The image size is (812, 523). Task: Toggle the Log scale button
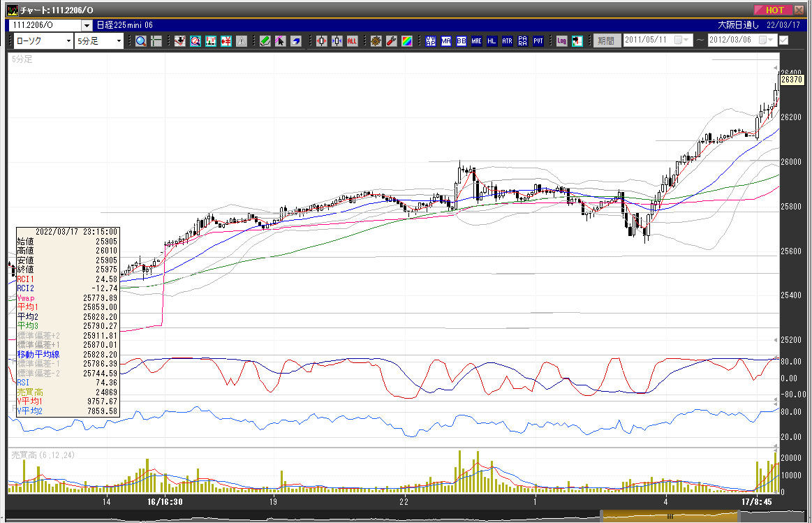(x=562, y=41)
